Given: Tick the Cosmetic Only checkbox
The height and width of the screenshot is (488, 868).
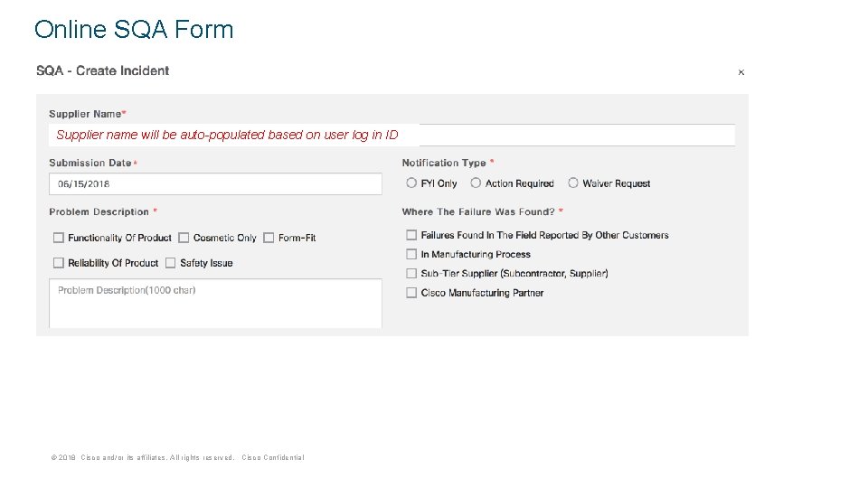Looking at the screenshot, I should (x=184, y=238).
